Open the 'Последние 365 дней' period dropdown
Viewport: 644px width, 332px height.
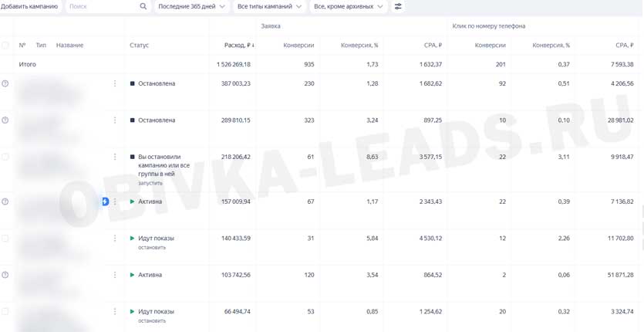(191, 7)
